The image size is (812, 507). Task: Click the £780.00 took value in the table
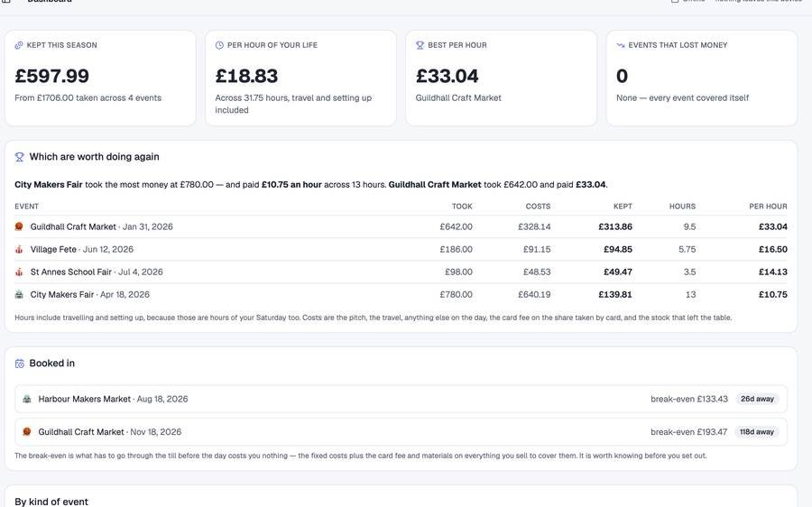pyautogui.click(x=457, y=295)
